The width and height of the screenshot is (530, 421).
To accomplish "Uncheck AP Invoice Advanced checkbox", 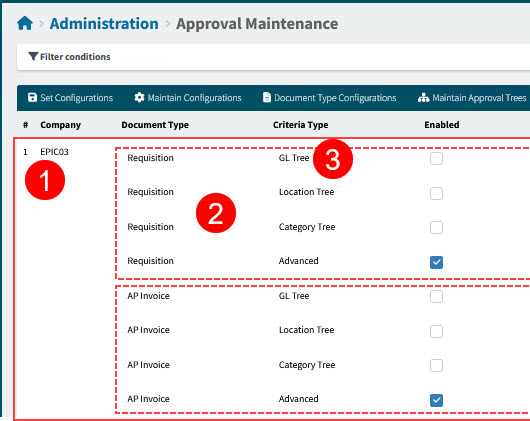I will pyautogui.click(x=436, y=400).
